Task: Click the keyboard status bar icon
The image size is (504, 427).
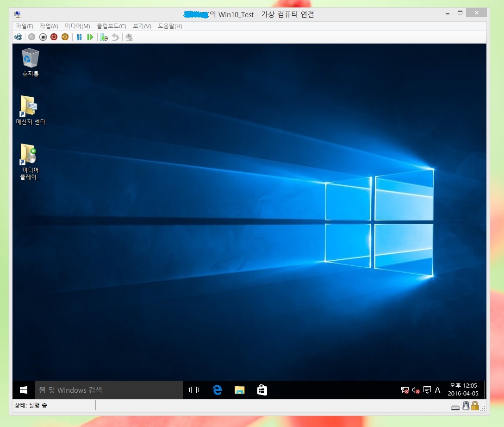Action: pos(455,408)
